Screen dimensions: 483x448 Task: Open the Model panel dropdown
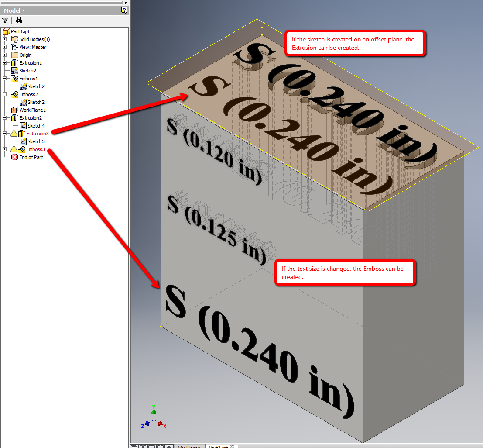(x=14, y=10)
